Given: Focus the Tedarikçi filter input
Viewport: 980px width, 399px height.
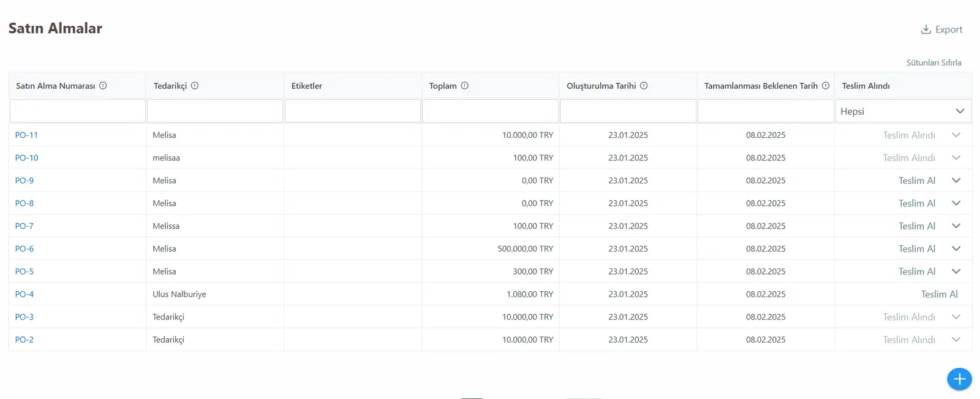Looking at the screenshot, I should [x=215, y=111].
